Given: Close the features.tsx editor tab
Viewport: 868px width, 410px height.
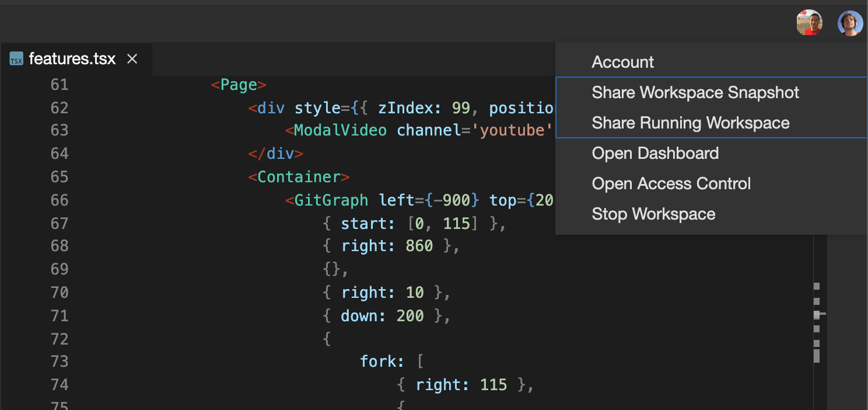Looking at the screenshot, I should [x=132, y=58].
